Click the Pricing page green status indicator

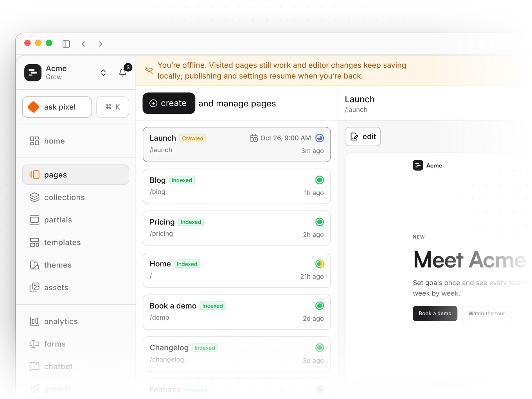(320, 222)
